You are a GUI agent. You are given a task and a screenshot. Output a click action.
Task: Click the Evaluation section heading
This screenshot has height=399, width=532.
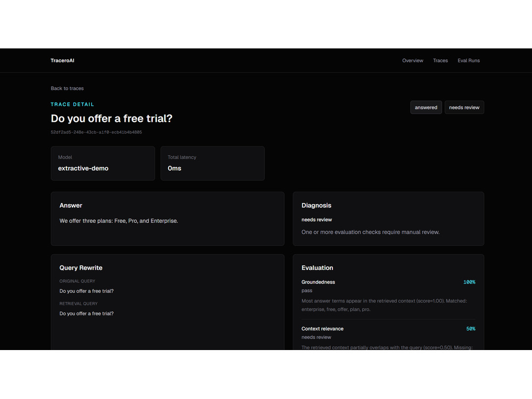pyautogui.click(x=317, y=268)
